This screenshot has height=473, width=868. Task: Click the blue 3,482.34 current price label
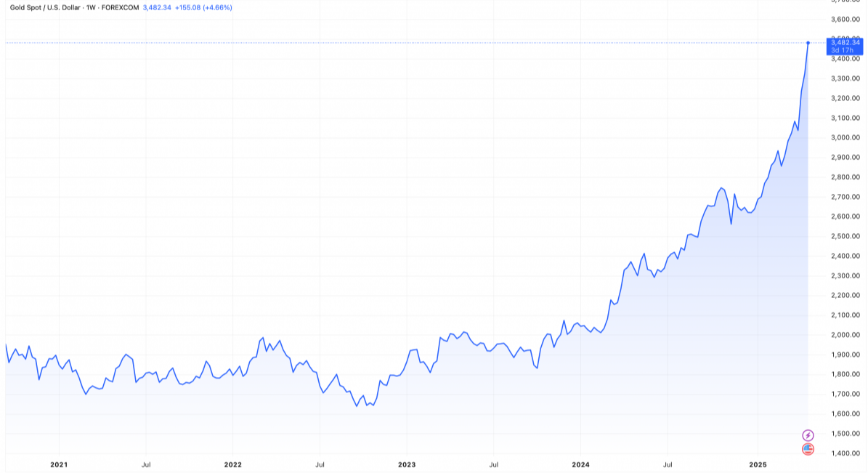click(845, 43)
